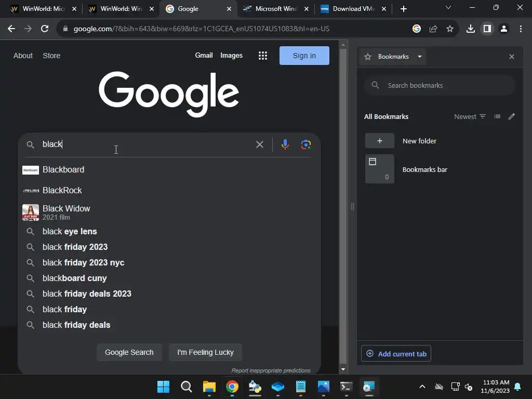
Task: Open Windows taskbar search
Action: click(187, 387)
